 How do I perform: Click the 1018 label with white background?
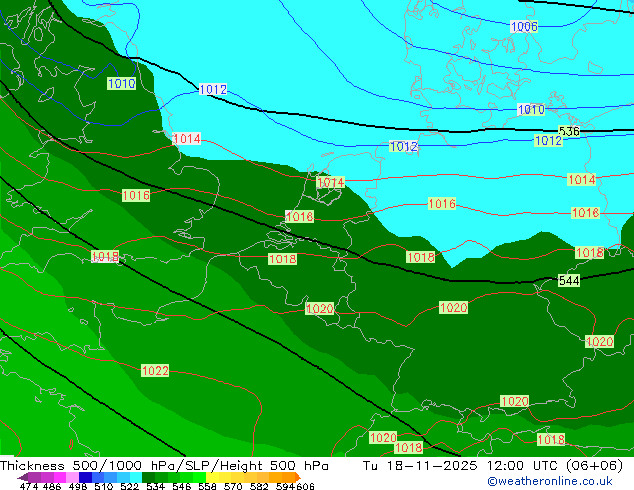[105, 256]
